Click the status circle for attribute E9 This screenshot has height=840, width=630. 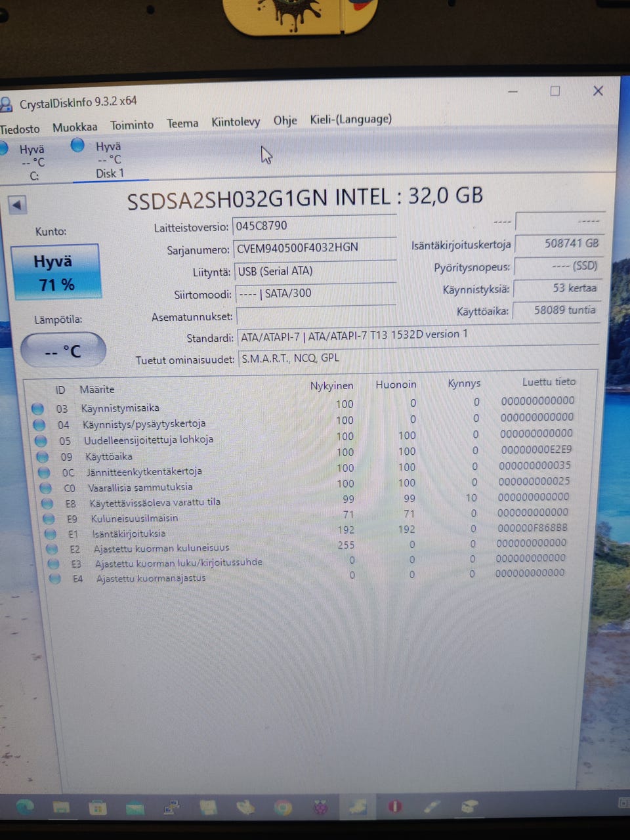point(49,519)
